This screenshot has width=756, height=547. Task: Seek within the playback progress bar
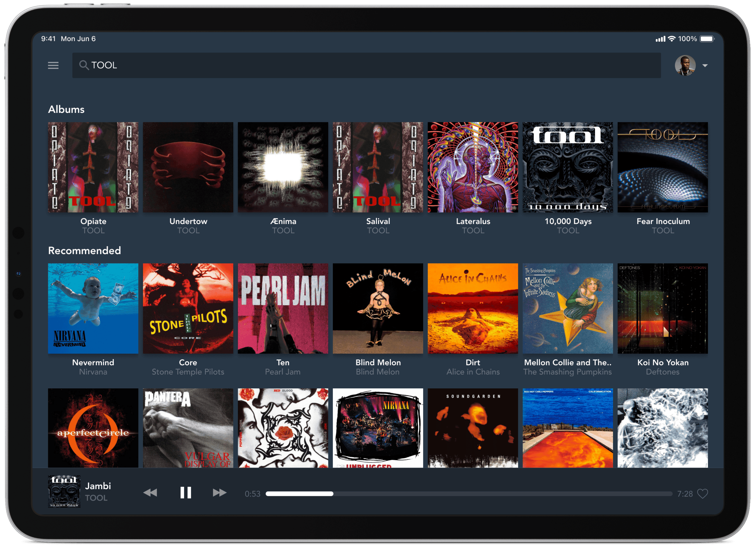(469, 494)
